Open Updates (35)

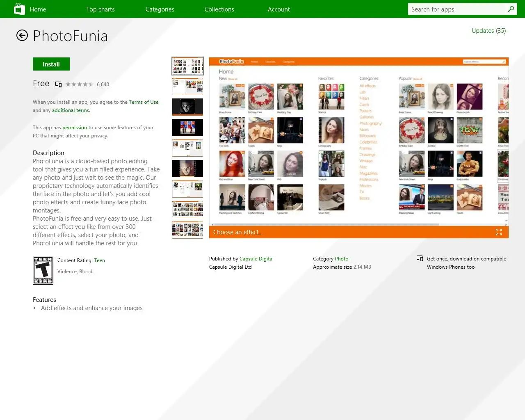pos(488,31)
